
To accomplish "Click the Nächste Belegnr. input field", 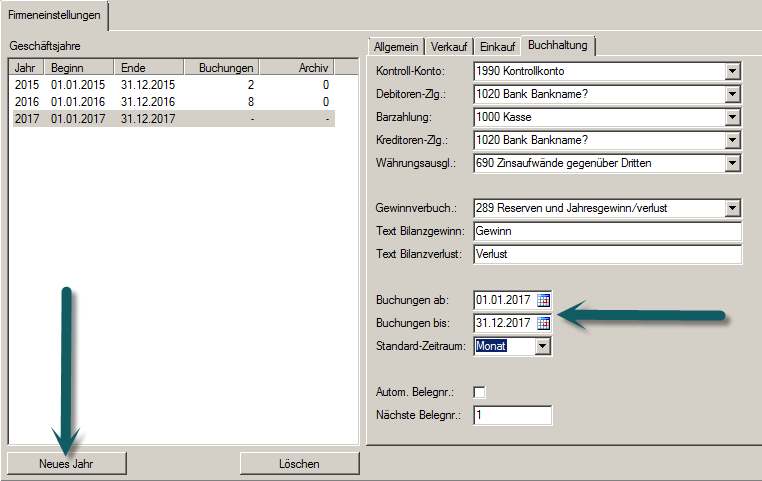I will pyautogui.click(x=512, y=415).
